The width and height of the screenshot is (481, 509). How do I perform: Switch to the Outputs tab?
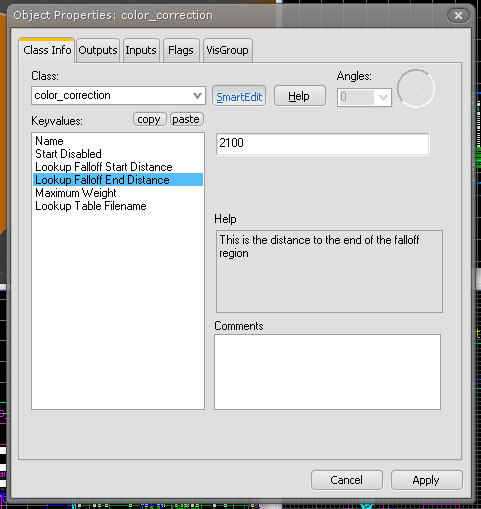point(98,50)
